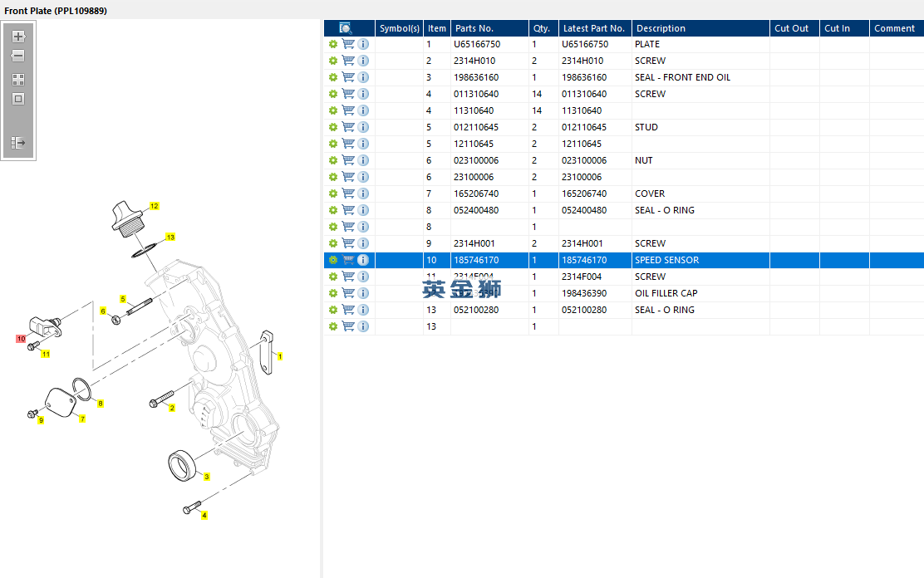Add SPEED SENSOR 185746170 to cart
This screenshot has width=924, height=578.
(x=348, y=260)
